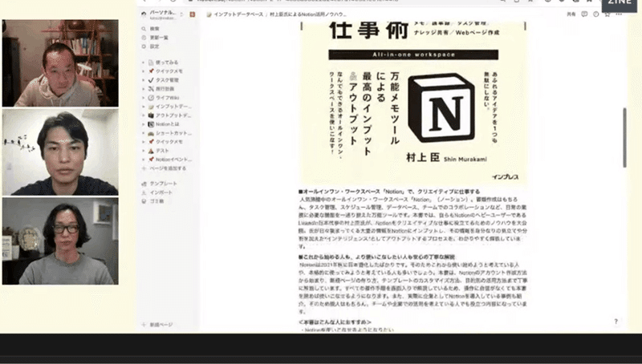The height and width of the screenshot is (364, 642).
Task: Click the 共有 share button
Action: coord(571,14)
